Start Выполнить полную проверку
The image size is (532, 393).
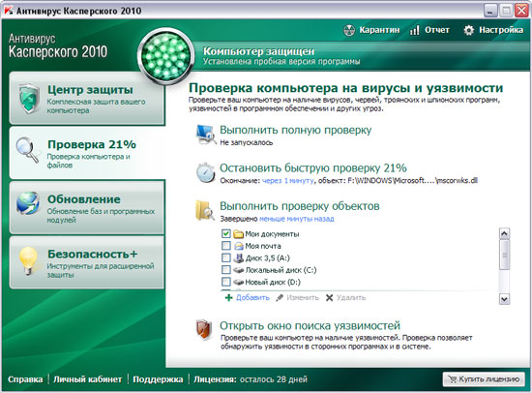coord(296,130)
